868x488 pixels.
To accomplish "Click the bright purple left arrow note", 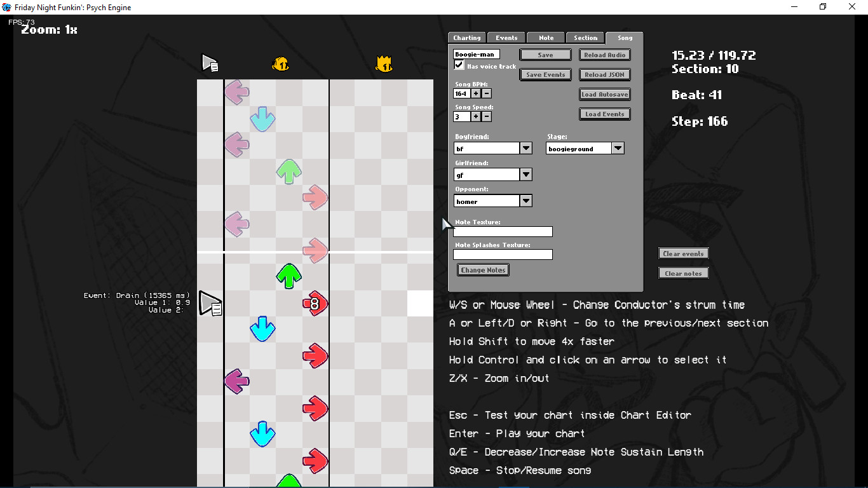I will point(236,381).
